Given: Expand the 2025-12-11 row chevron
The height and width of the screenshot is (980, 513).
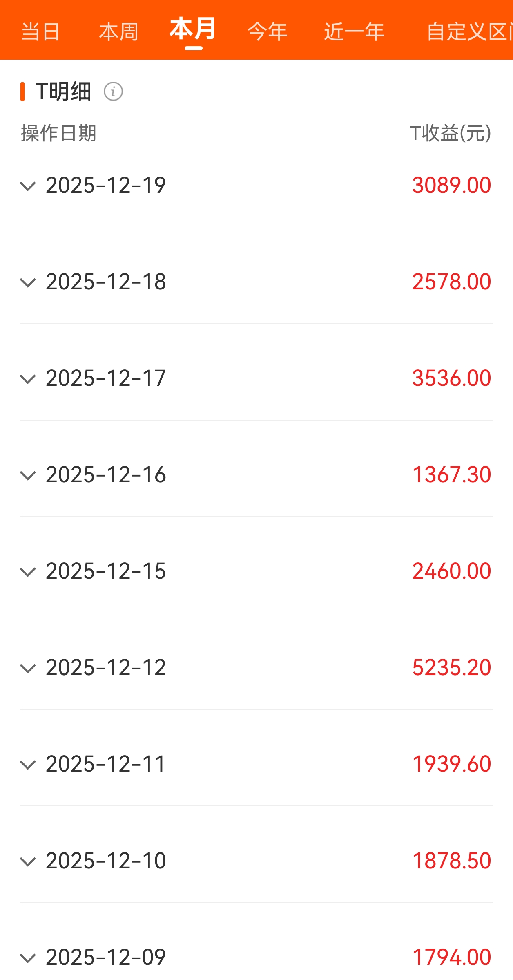Looking at the screenshot, I should [28, 765].
